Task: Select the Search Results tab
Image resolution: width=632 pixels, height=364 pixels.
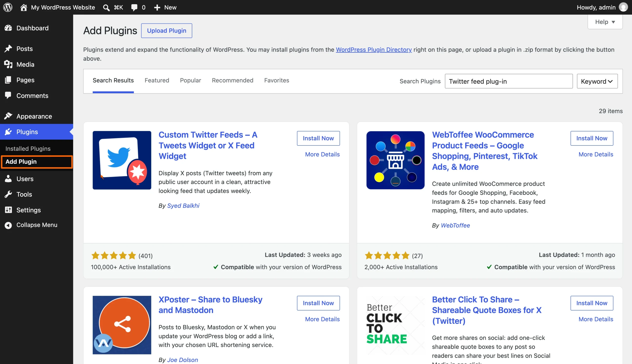Action: [113, 80]
